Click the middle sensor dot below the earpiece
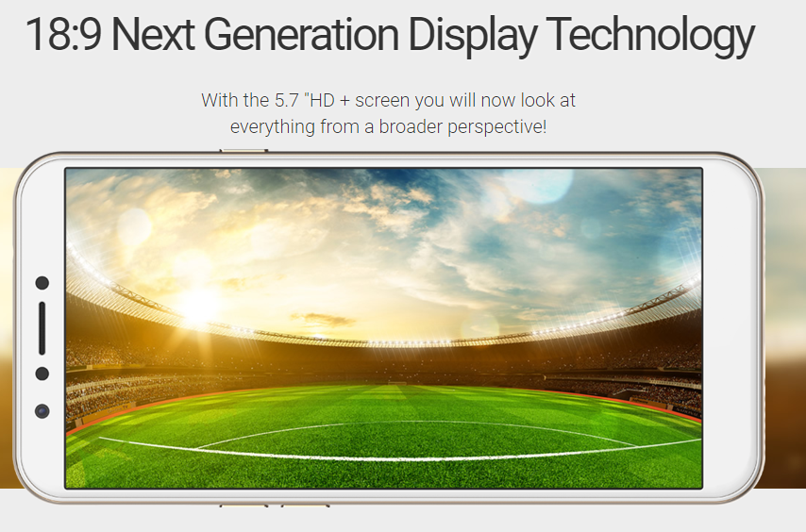Viewport: 806px width, 532px height. pyautogui.click(x=42, y=374)
